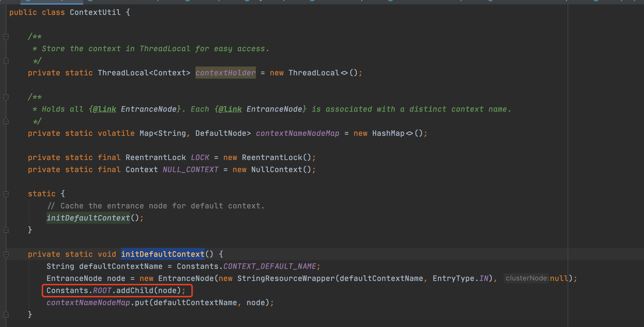Click fold-end marker of the second Javadoc comment
644x327 pixels.
pyautogui.click(x=6, y=121)
